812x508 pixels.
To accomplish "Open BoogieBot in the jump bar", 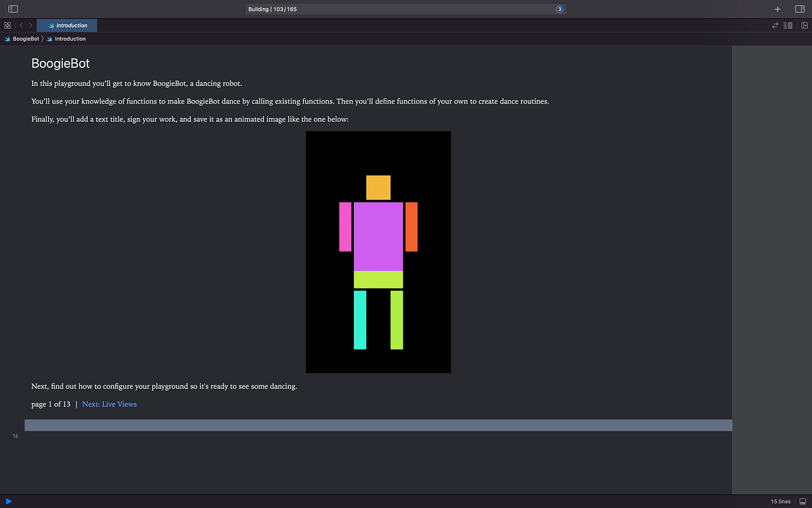I will point(25,39).
